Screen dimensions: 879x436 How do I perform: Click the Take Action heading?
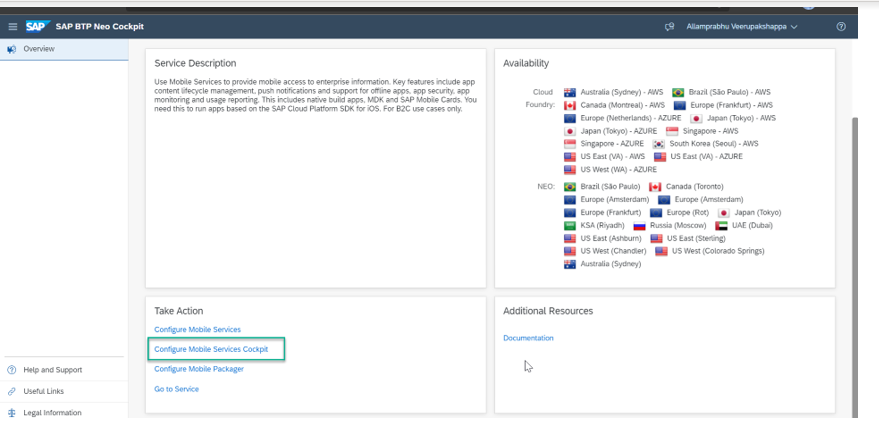179,311
